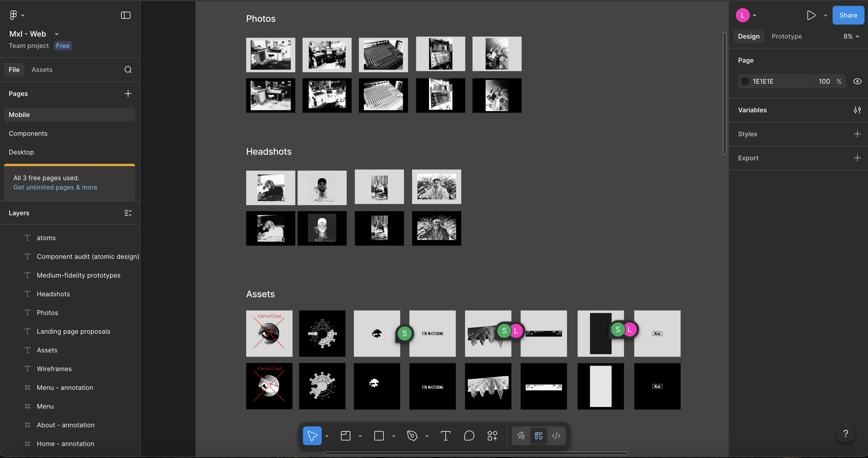
Task: Switch to the Prototype tab
Action: point(786,36)
